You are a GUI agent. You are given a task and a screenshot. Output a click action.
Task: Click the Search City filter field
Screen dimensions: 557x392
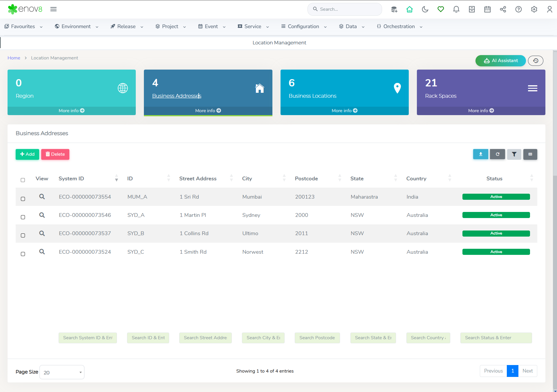[263, 338]
